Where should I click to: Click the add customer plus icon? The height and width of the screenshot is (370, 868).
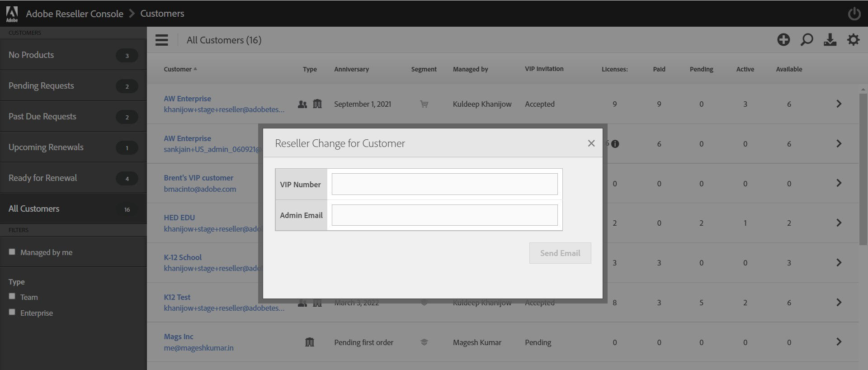pyautogui.click(x=783, y=40)
